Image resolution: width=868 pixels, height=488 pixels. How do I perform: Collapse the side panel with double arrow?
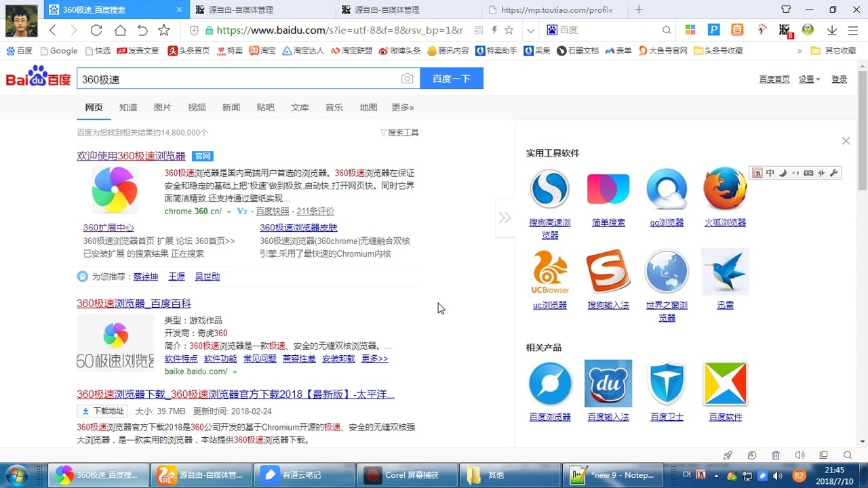pyautogui.click(x=505, y=218)
